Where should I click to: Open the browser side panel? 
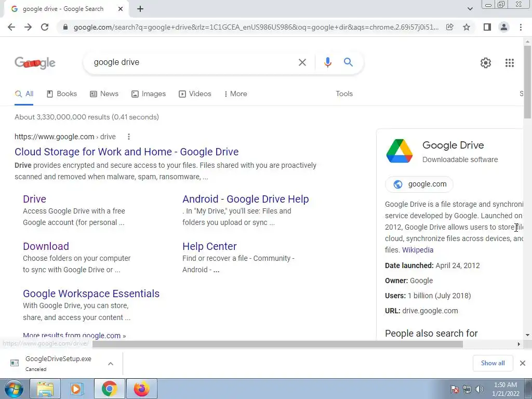click(x=487, y=27)
